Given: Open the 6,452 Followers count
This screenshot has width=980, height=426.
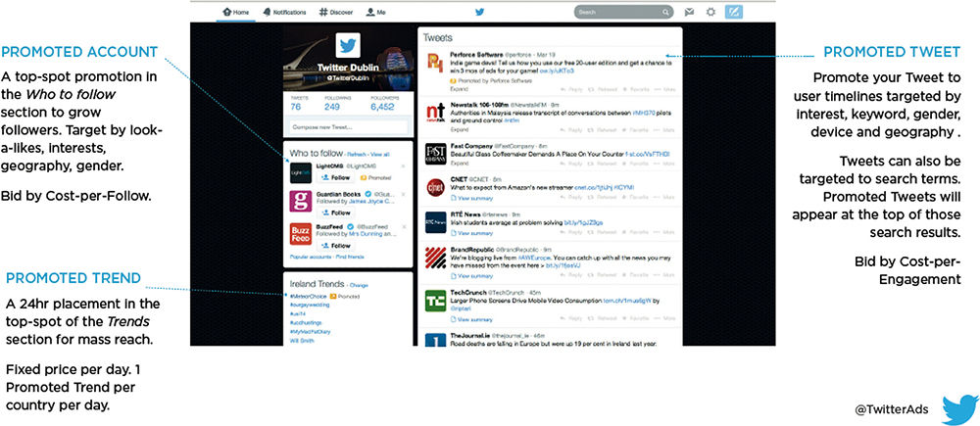Looking at the screenshot, I should [x=382, y=103].
